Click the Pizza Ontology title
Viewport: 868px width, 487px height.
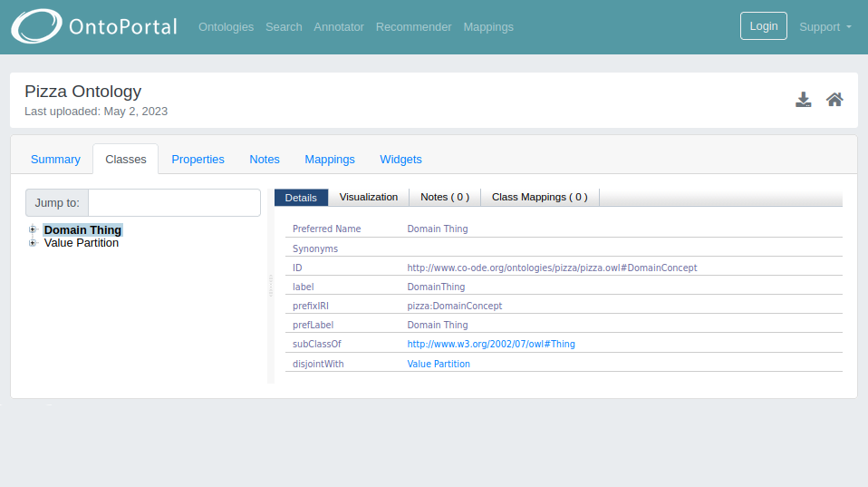coord(83,92)
